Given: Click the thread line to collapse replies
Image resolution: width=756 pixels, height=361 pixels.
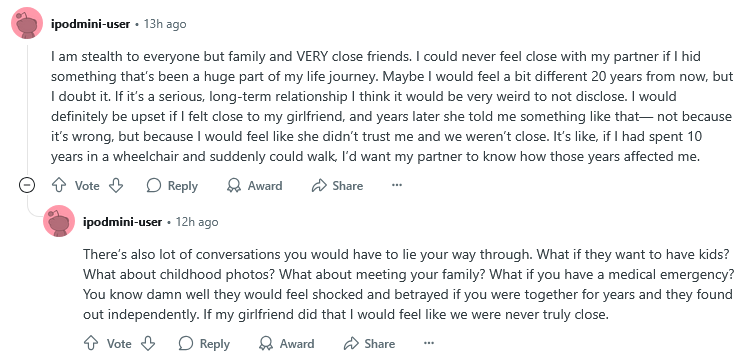Looking at the screenshot, I should click(27, 108).
